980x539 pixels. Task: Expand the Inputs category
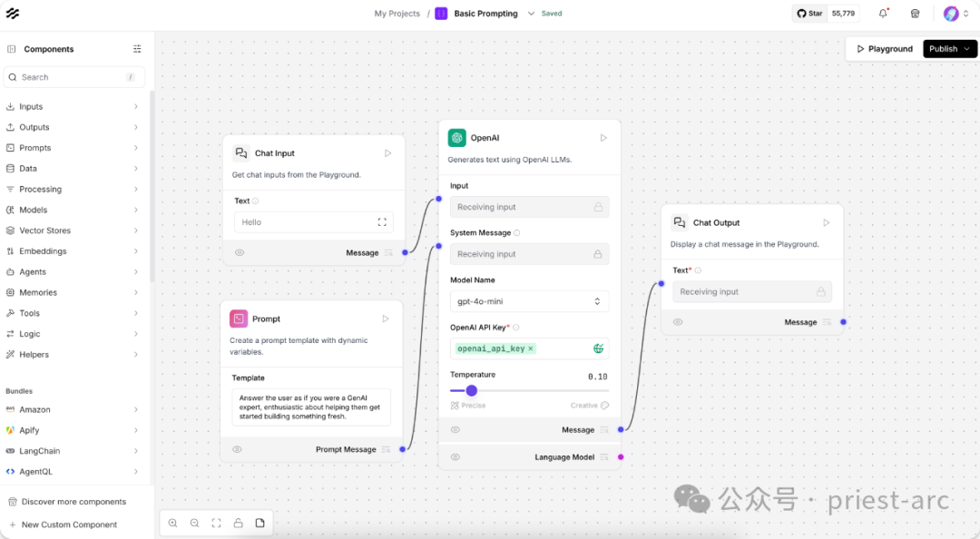(x=73, y=106)
